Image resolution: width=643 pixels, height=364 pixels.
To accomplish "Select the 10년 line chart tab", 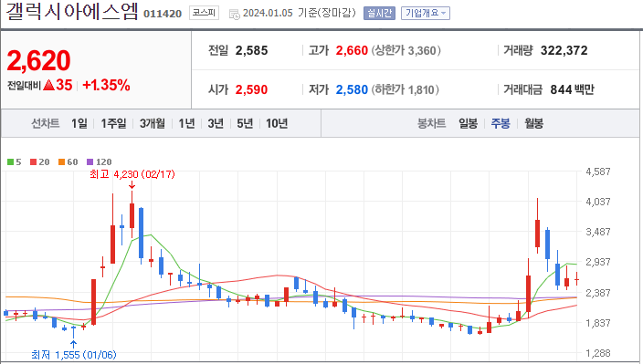I will (x=277, y=123).
